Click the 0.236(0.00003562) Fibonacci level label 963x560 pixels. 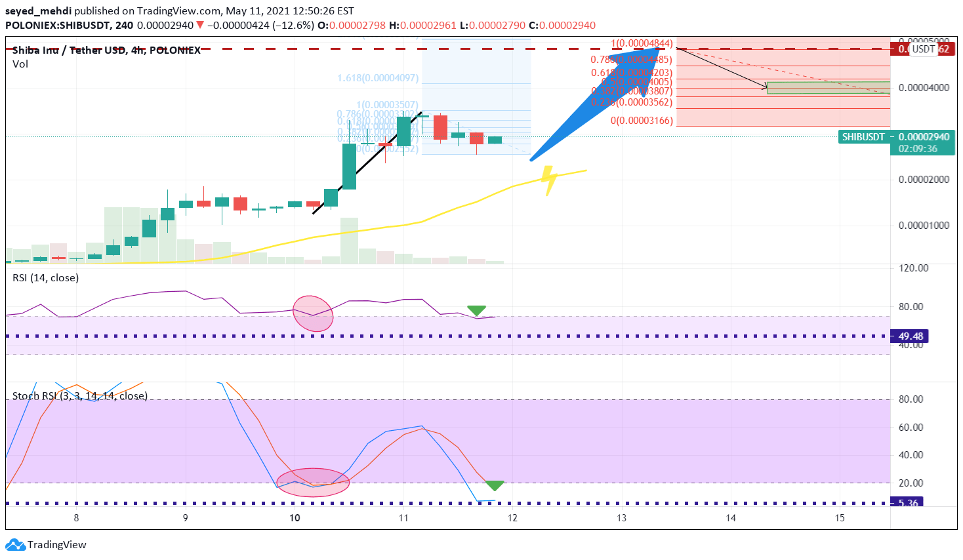(631, 102)
